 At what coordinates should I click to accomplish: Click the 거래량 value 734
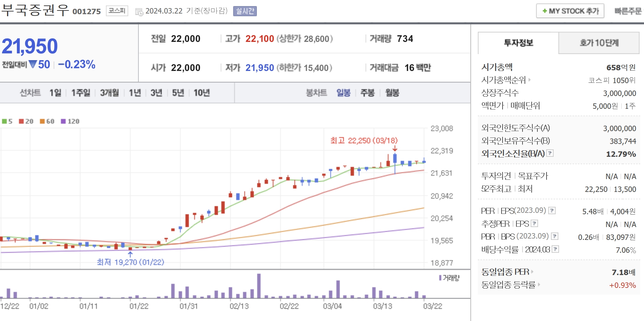[405, 39]
